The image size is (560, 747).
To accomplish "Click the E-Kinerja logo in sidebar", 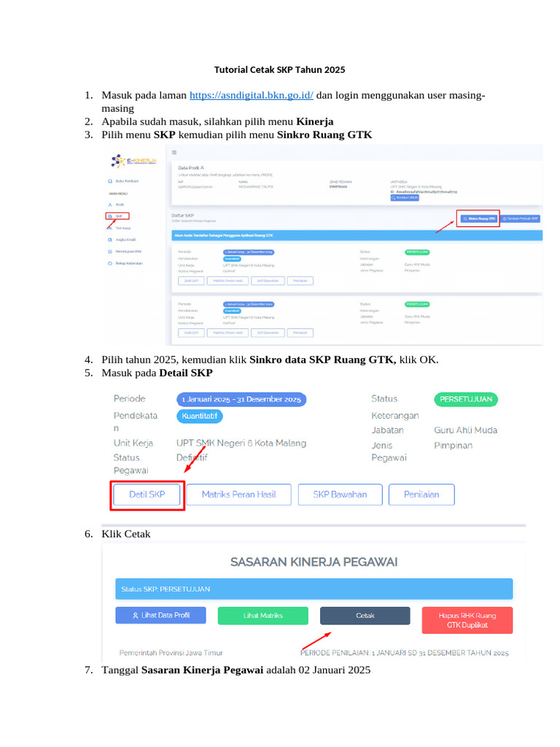I will click(x=134, y=161).
